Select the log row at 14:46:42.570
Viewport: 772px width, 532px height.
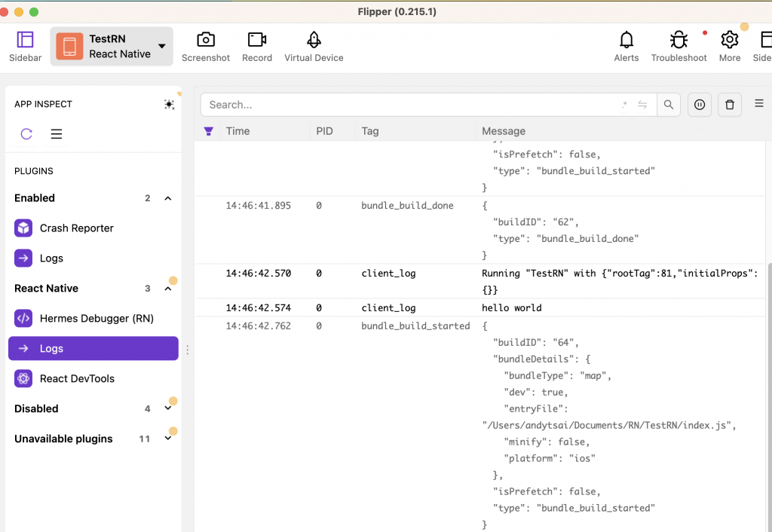(480, 282)
